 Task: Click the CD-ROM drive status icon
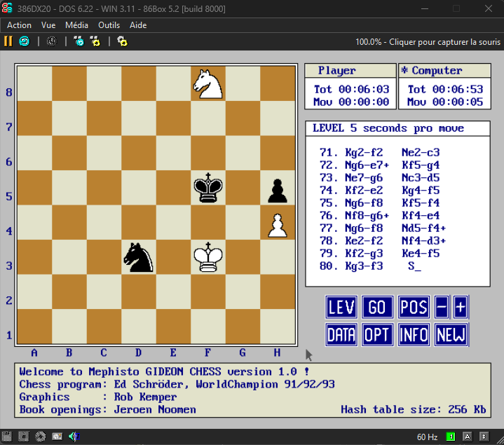40,437
